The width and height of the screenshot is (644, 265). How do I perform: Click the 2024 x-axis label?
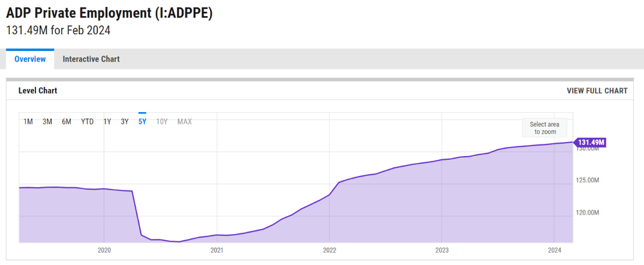coord(554,250)
